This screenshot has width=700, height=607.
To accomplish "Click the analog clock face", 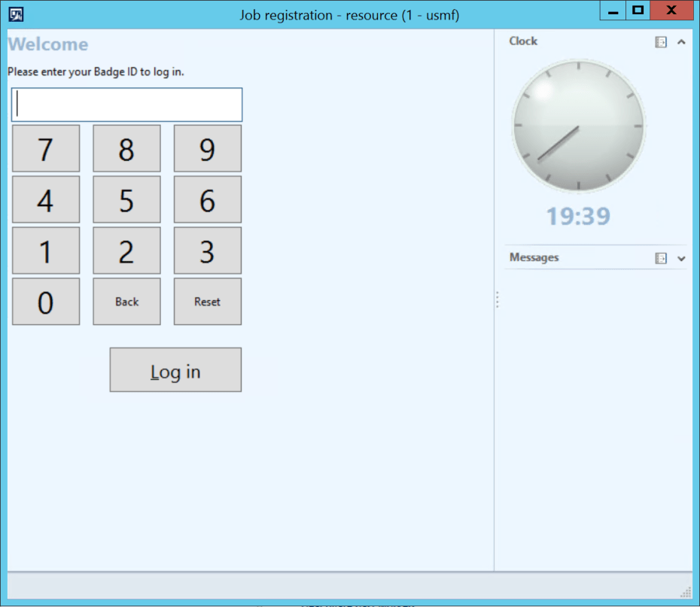I will (x=578, y=126).
